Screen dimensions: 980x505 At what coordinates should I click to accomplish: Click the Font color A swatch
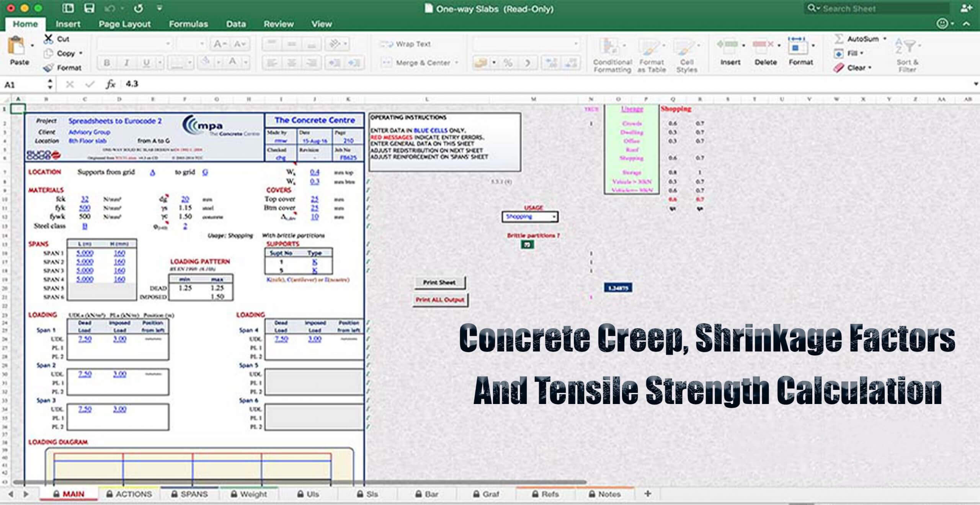[232, 62]
